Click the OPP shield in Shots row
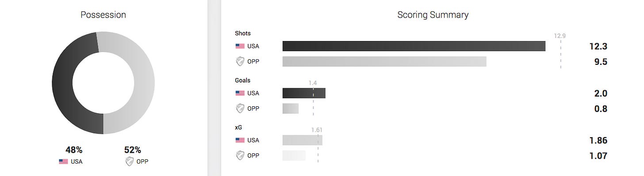 point(240,62)
